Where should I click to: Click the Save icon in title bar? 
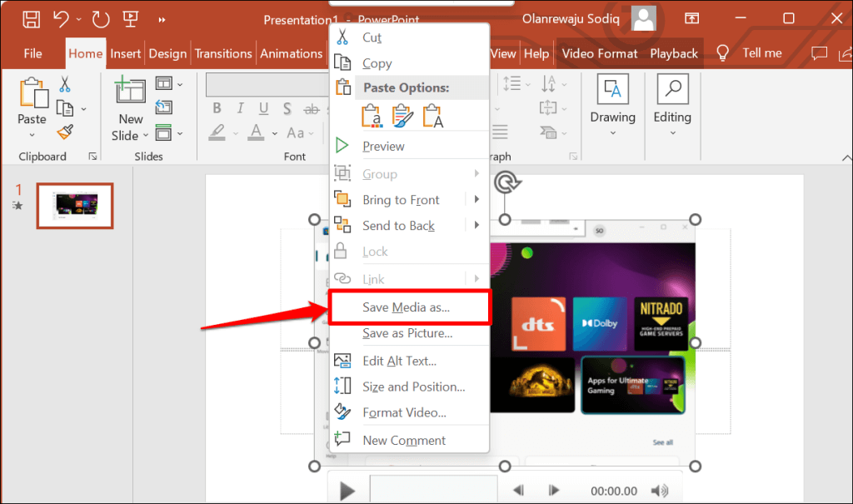pos(31,18)
